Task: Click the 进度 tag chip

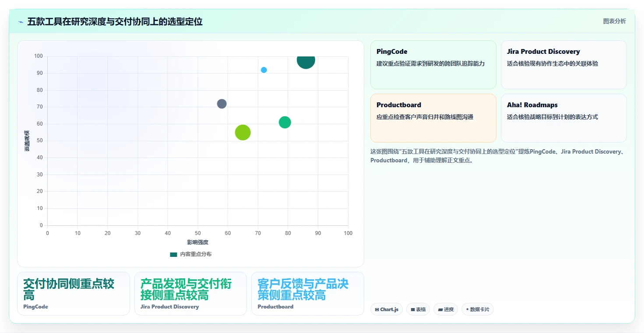Action: pyautogui.click(x=446, y=309)
